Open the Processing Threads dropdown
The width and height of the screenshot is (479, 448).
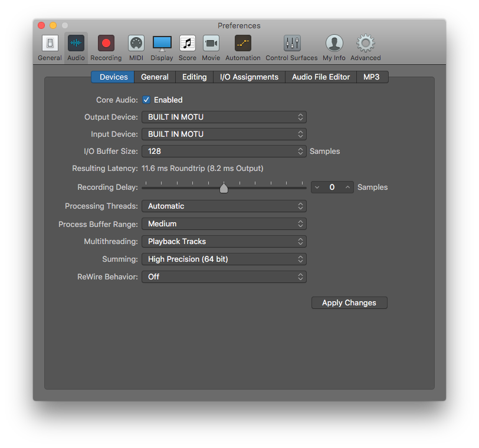(224, 206)
